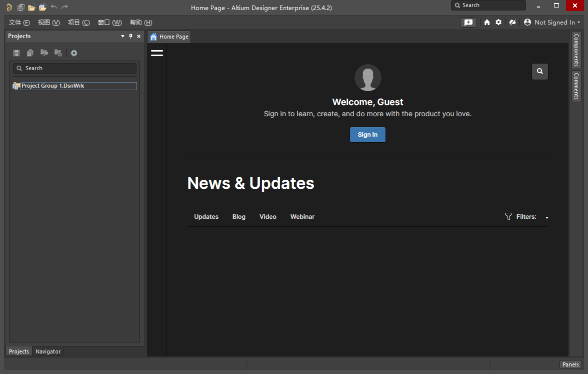Click the Redo arrow icon
Image resolution: width=588 pixels, height=374 pixels.
pos(65,7)
